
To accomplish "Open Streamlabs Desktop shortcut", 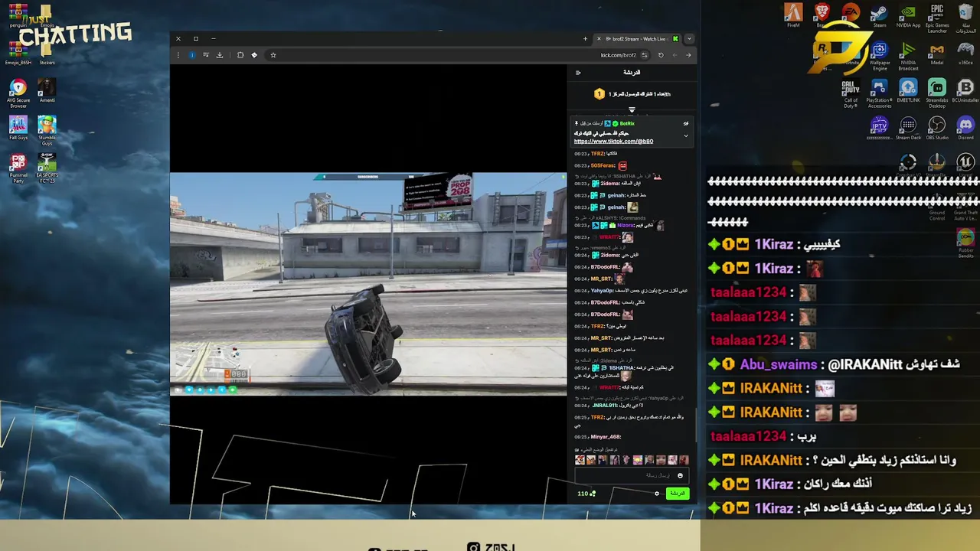I will [x=937, y=94].
